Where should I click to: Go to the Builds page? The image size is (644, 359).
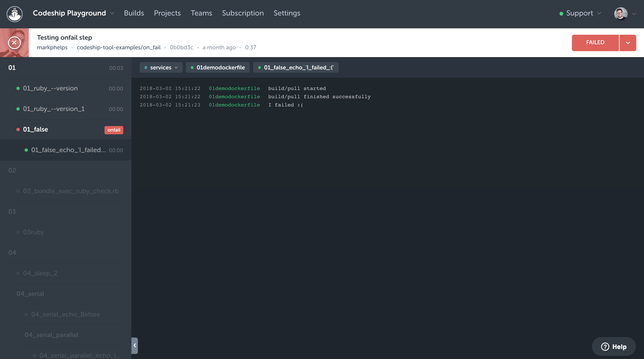point(134,13)
